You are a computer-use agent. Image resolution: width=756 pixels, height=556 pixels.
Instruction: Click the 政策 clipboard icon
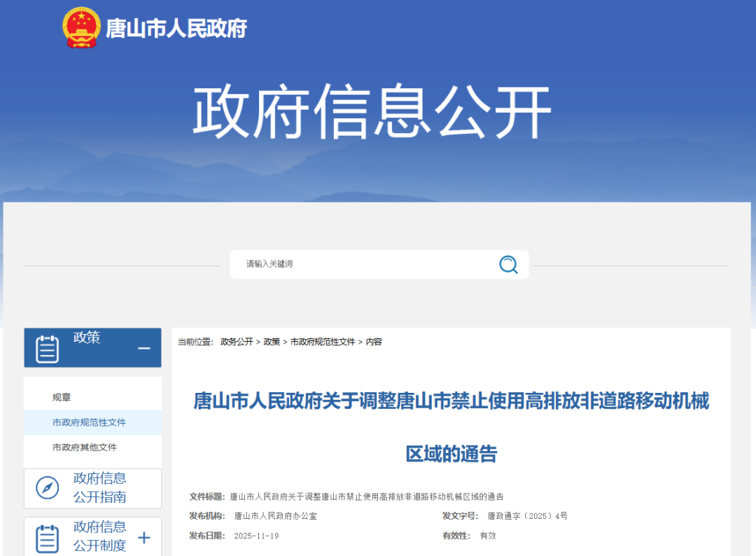pyautogui.click(x=47, y=348)
